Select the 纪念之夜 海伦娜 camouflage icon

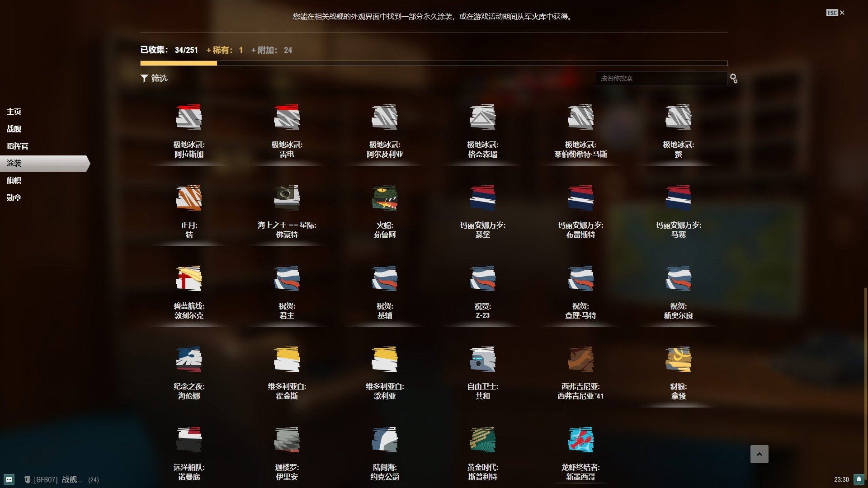[189, 359]
